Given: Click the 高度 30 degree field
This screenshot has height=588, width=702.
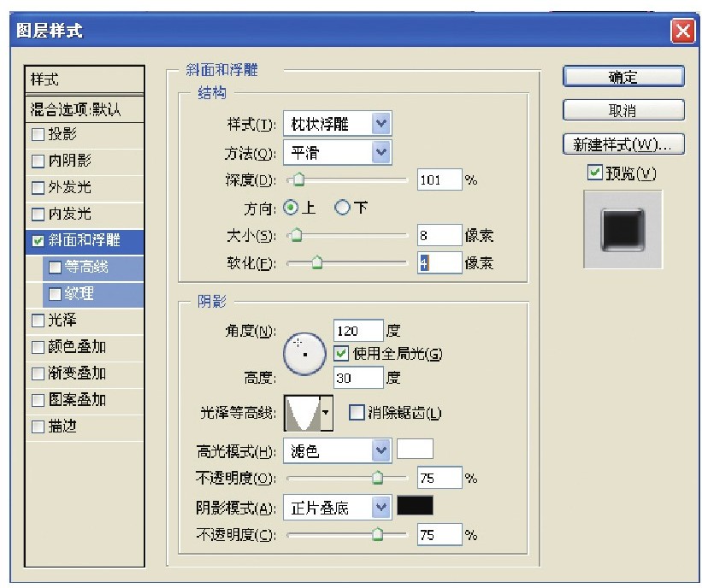Looking at the screenshot, I should pyautogui.click(x=358, y=378).
